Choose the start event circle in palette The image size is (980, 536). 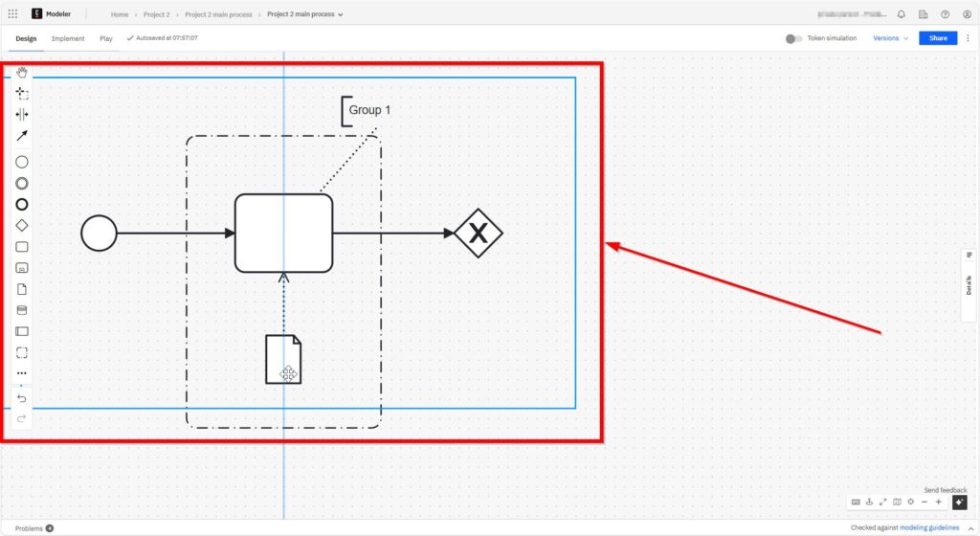click(22, 162)
